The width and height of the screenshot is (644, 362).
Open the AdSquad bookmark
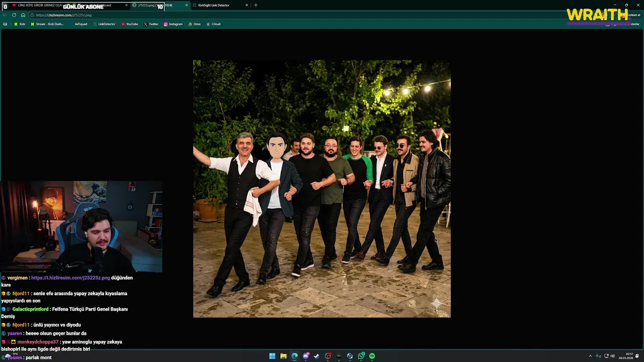click(78, 24)
